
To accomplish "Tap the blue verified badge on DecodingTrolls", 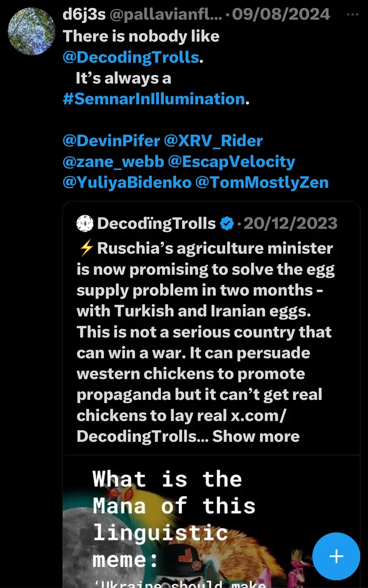I will pos(227,224).
